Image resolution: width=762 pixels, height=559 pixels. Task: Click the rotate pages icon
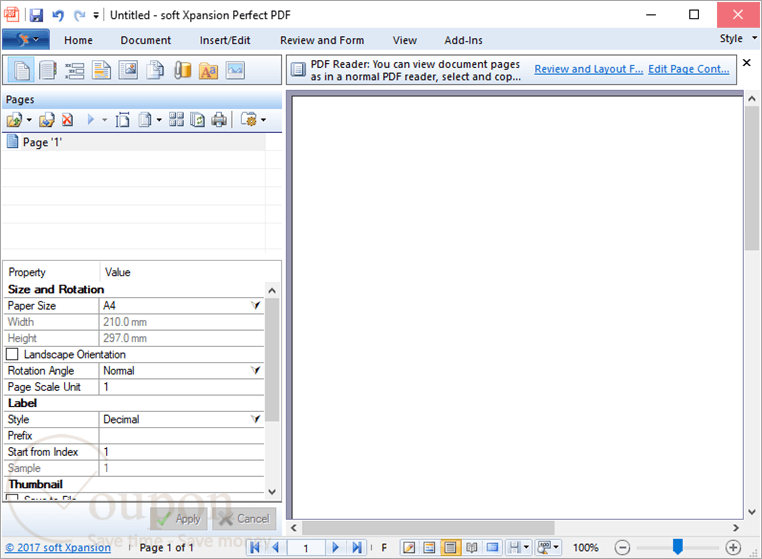pyautogui.click(x=197, y=120)
